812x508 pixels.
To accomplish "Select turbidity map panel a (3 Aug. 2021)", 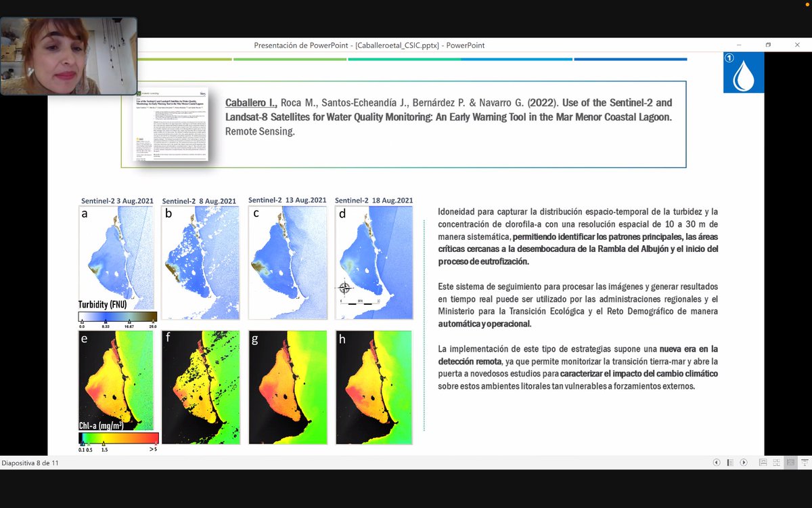I will click(x=118, y=258).
